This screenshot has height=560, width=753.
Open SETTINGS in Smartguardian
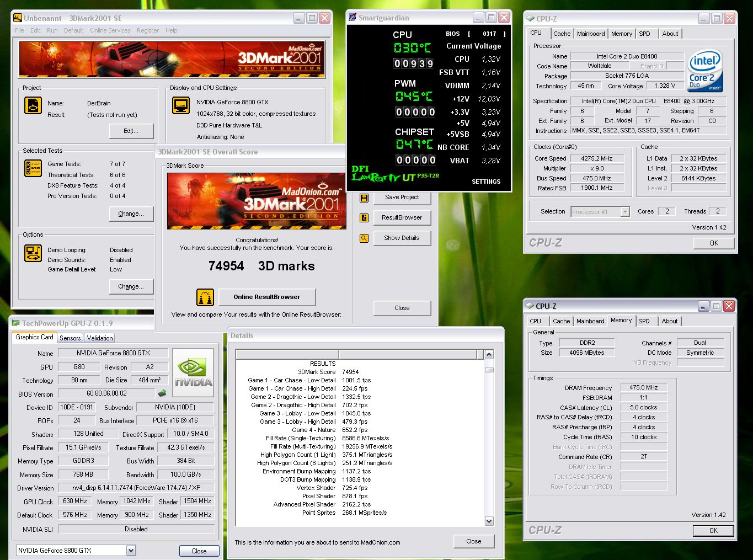[x=486, y=182]
